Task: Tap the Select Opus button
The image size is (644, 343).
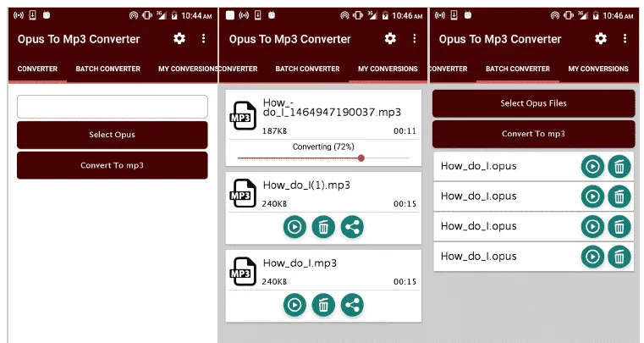Action: (112, 135)
